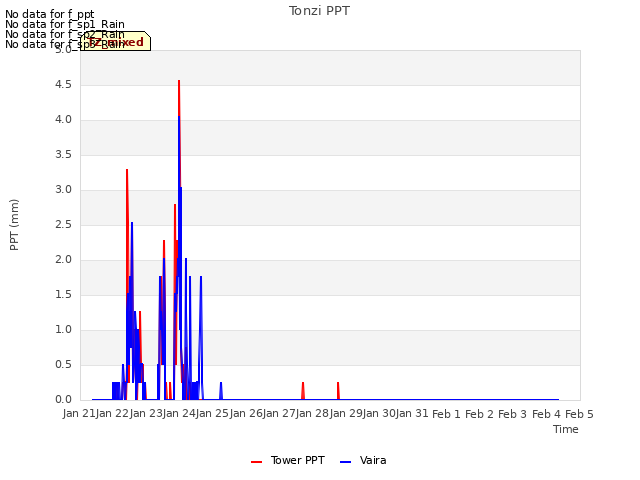Select the TZ_mixed annotation tag
Screen dimensions: 640x480
116,42
